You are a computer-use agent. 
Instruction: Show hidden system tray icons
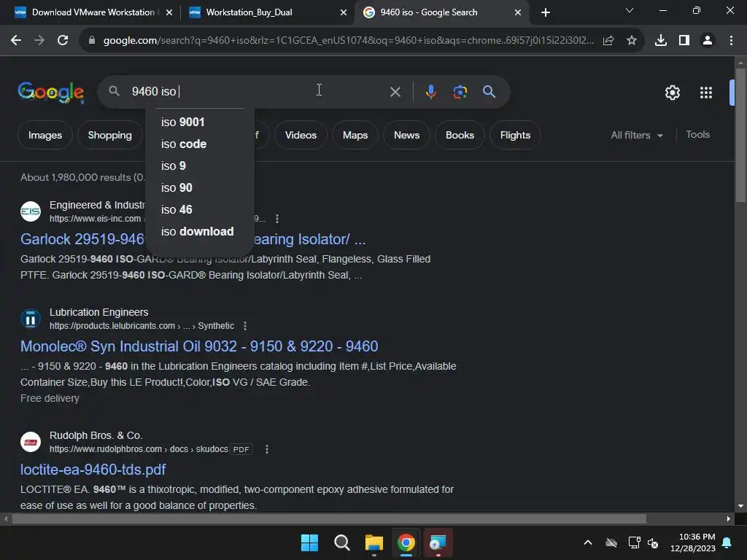point(588,542)
